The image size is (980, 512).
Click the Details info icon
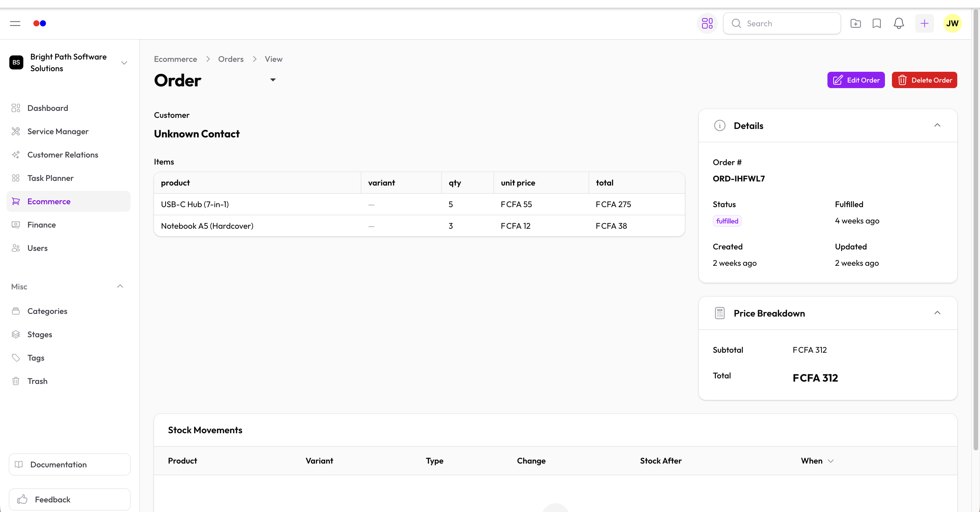(x=720, y=125)
